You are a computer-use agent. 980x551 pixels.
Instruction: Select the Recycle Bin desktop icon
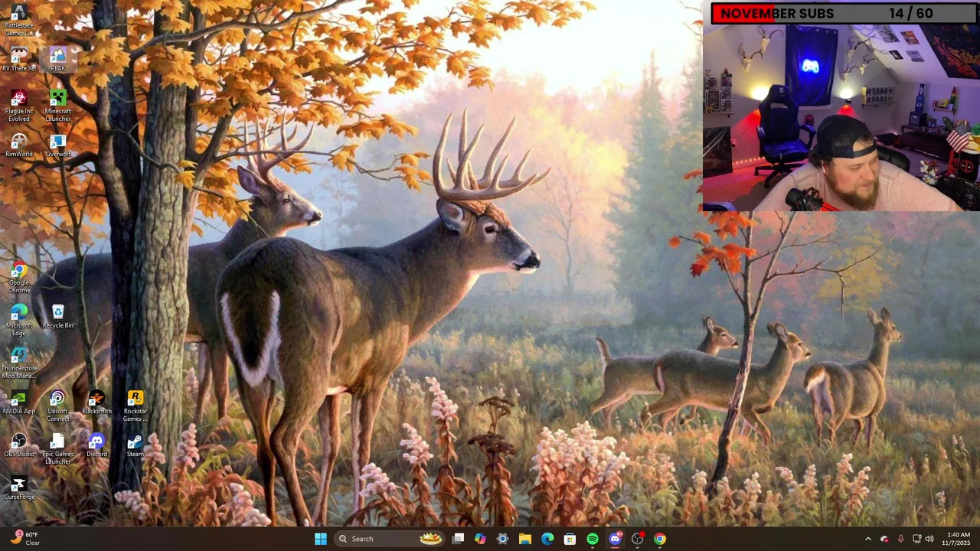[x=58, y=317]
